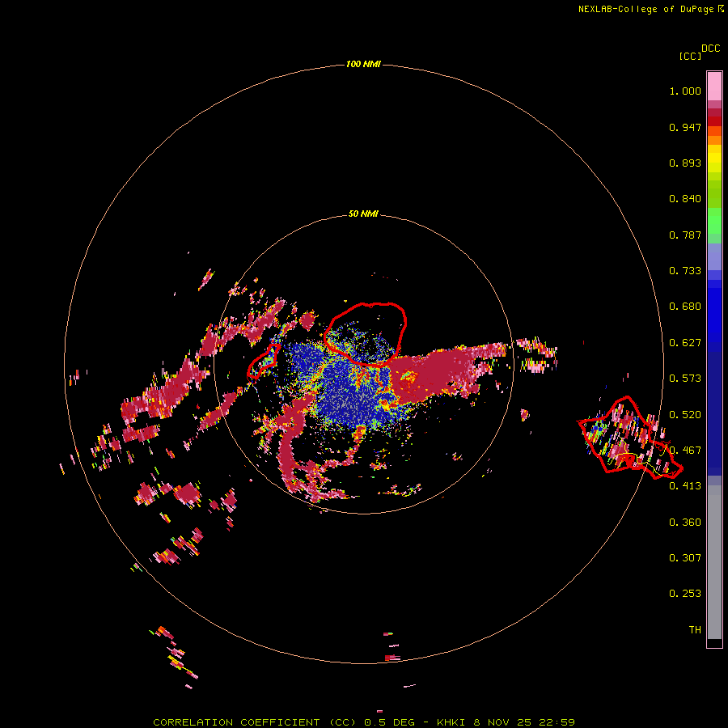Select the DCC legend heading
This screenshot has height=728, width=728.
[711, 49]
